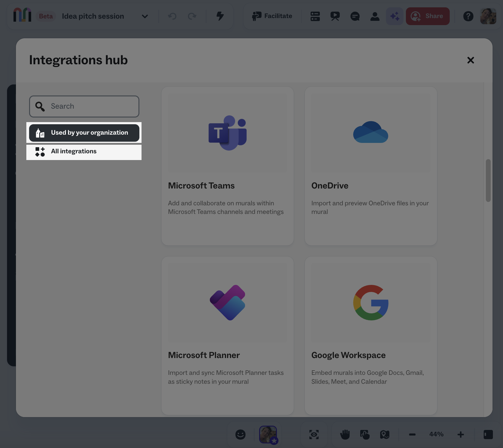Click the Beta badge

46,16
